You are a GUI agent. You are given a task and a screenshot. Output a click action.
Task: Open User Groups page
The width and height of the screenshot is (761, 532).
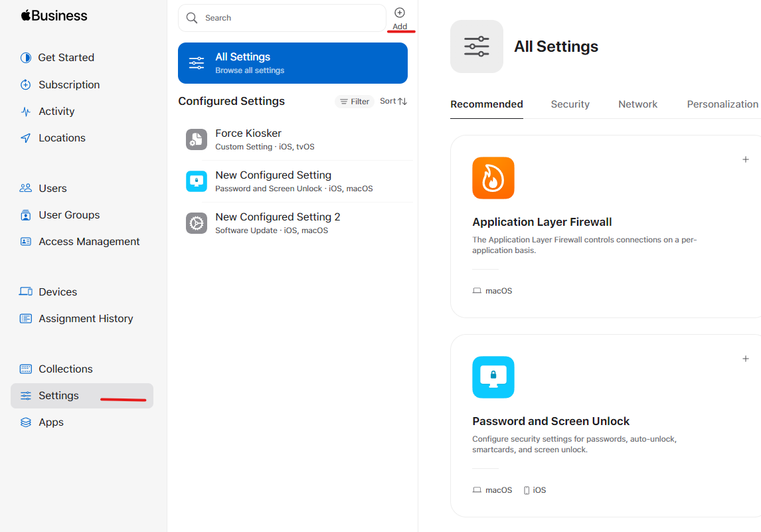click(x=69, y=215)
